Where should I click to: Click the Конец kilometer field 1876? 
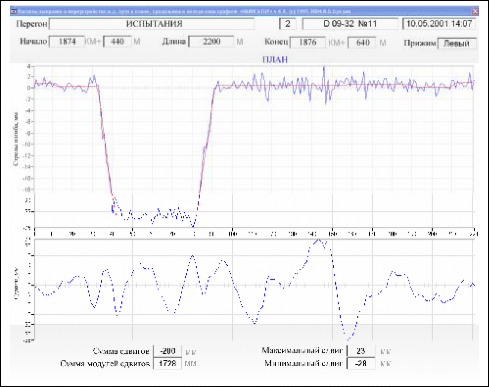tap(307, 42)
